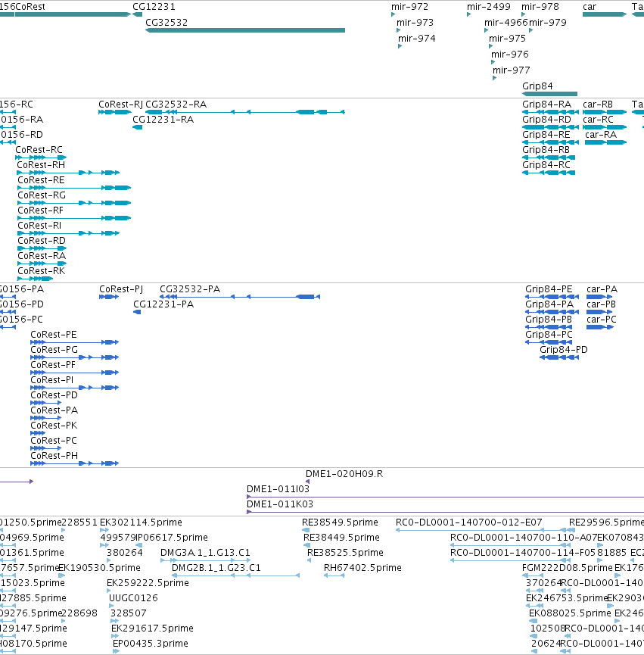Open the Grip84-RD transcript

[x=550, y=127]
